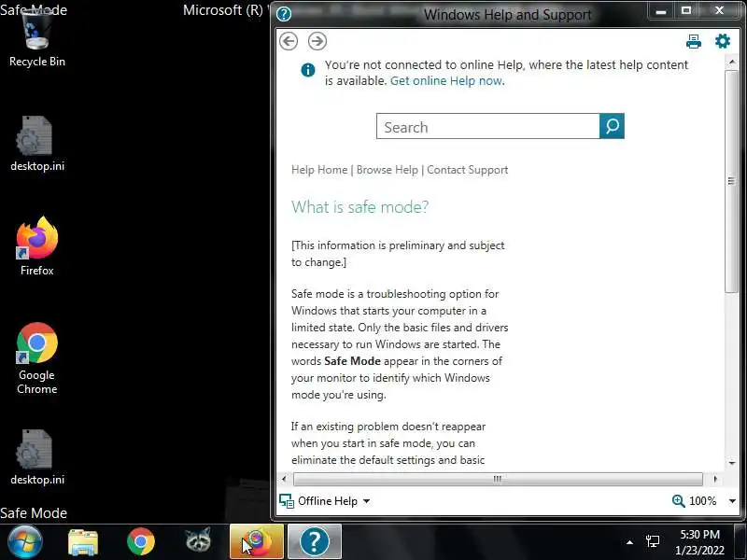Image resolution: width=747 pixels, height=560 pixels.
Task: Click the Help and Support taskbar button
Action: tap(315, 542)
